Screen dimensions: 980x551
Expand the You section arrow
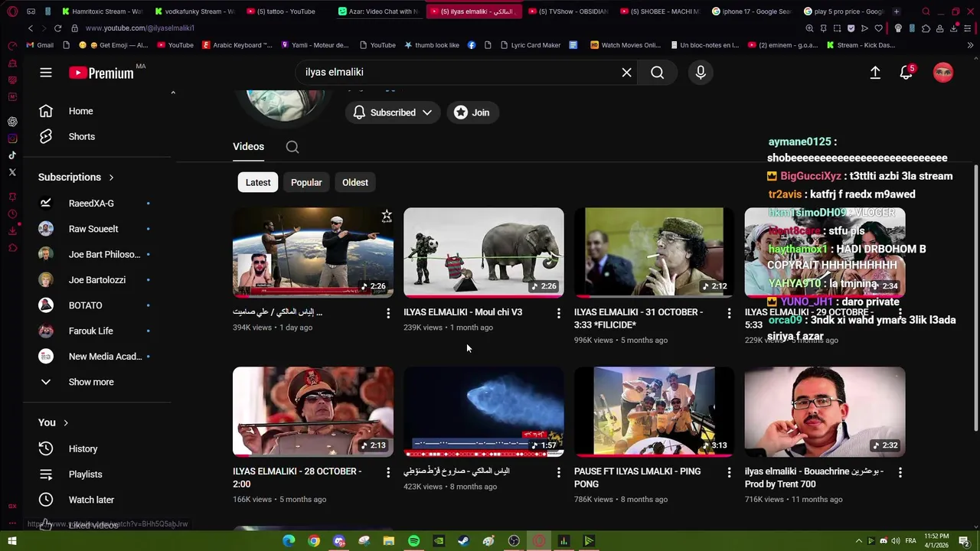pyautogui.click(x=66, y=422)
